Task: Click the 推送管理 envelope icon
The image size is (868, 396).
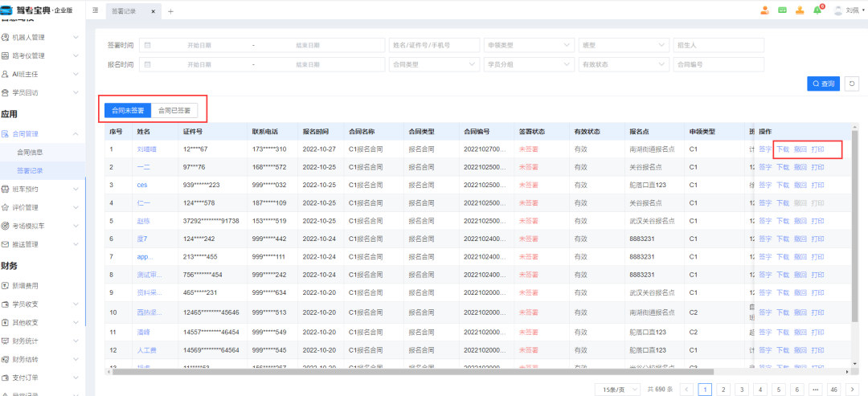Action: 6,244
